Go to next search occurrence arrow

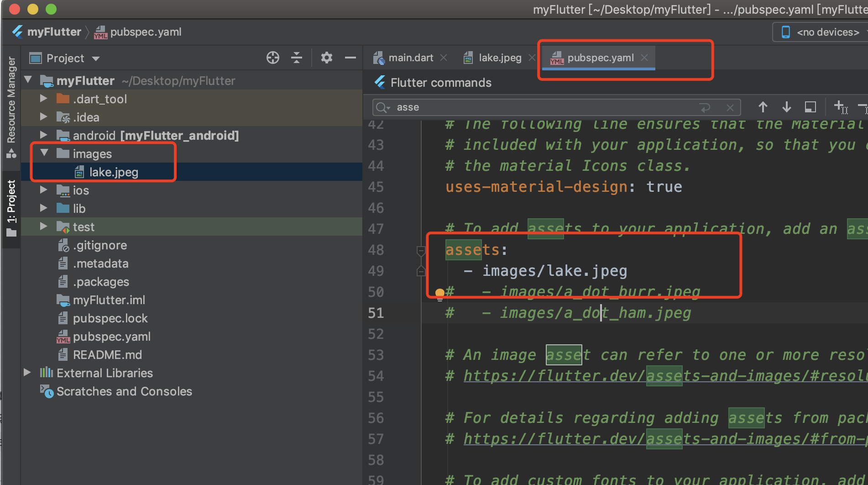coord(787,107)
